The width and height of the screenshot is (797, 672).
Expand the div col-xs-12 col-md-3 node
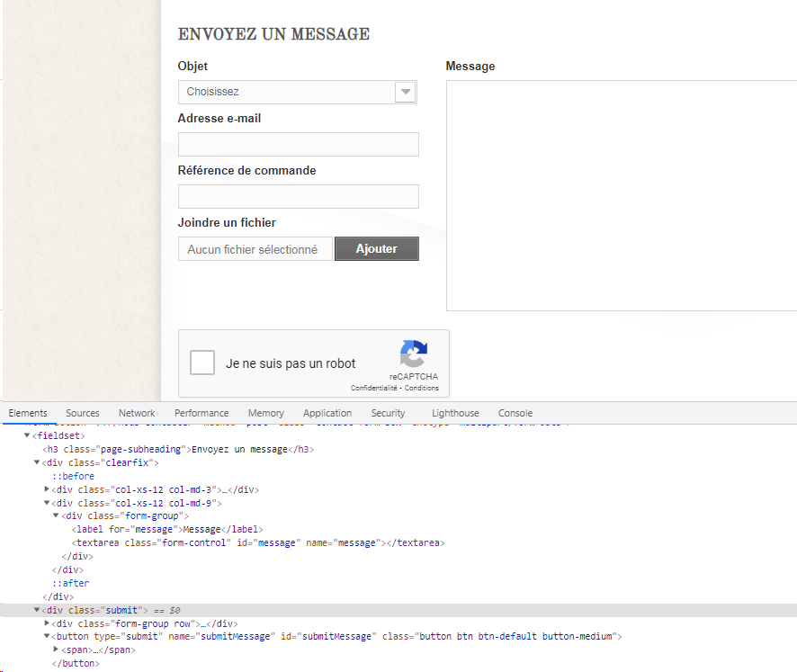47,489
